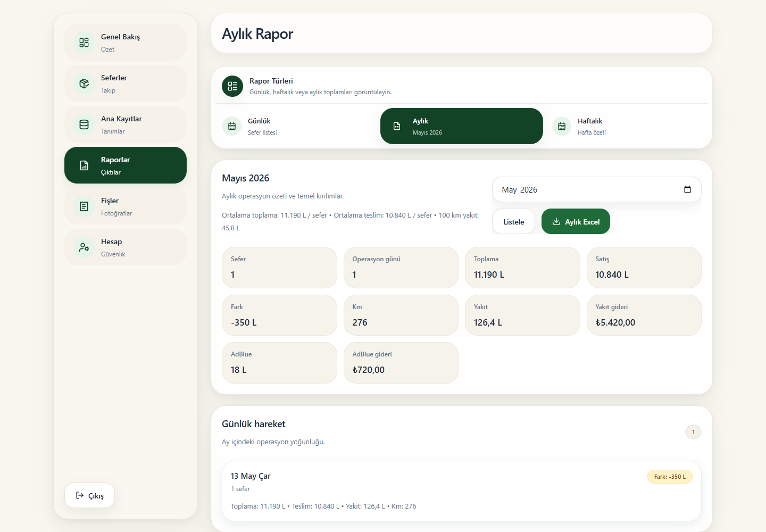Switch to Haftalık report tab
The height and width of the screenshot is (532, 766).
627,126
